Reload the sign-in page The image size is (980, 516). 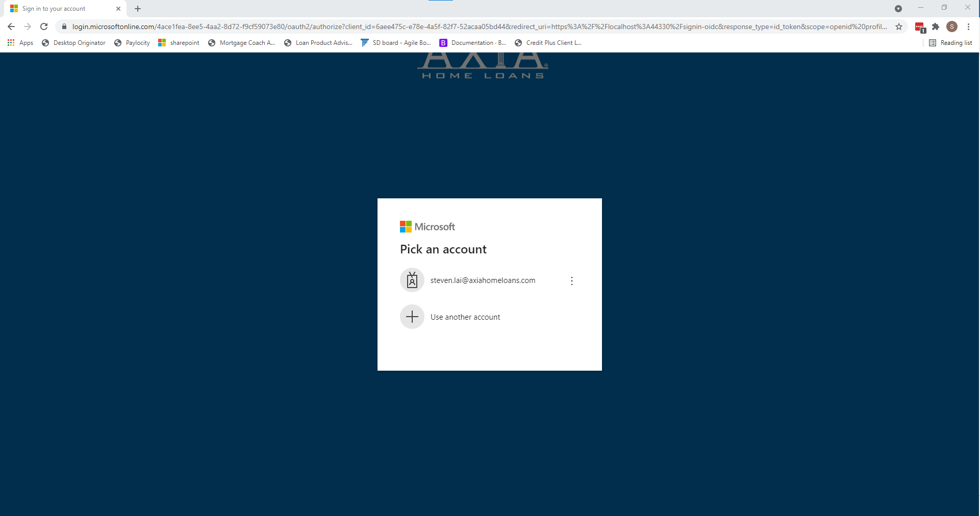(x=44, y=27)
